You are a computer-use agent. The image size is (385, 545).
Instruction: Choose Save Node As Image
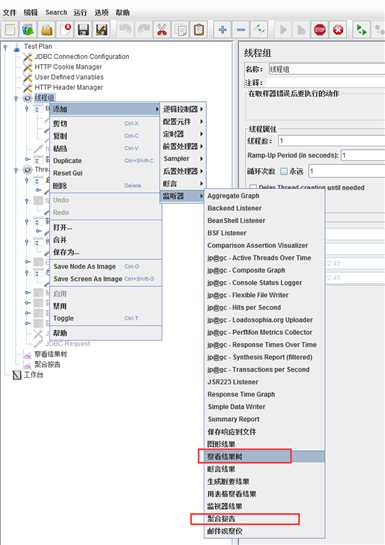click(105, 267)
